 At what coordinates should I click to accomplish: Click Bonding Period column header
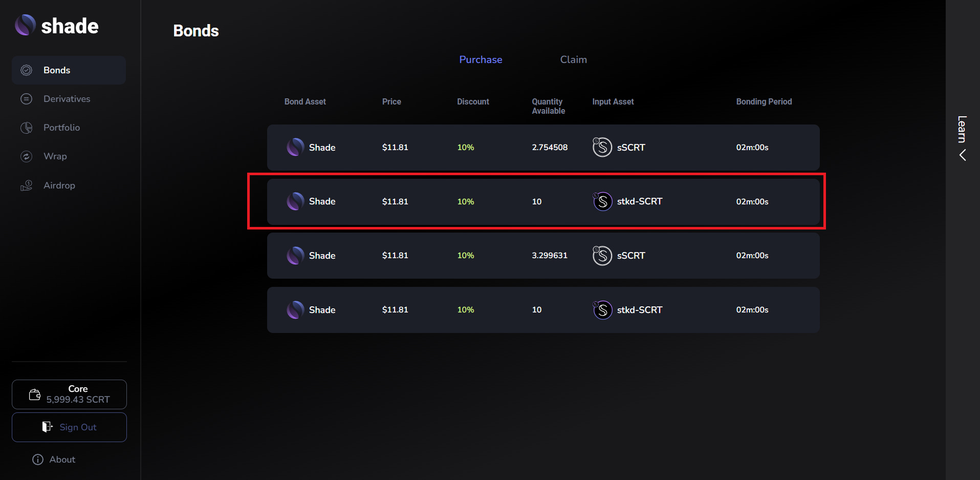pos(764,101)
